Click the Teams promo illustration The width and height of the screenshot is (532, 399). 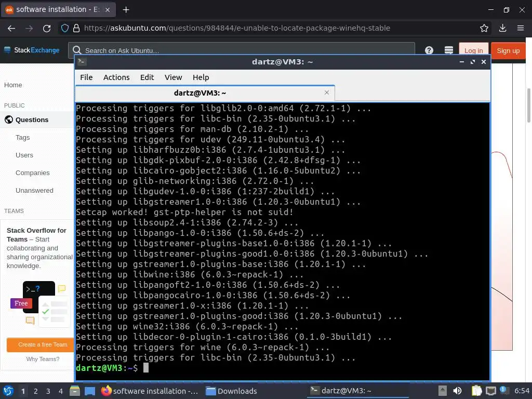coord(40,303)
